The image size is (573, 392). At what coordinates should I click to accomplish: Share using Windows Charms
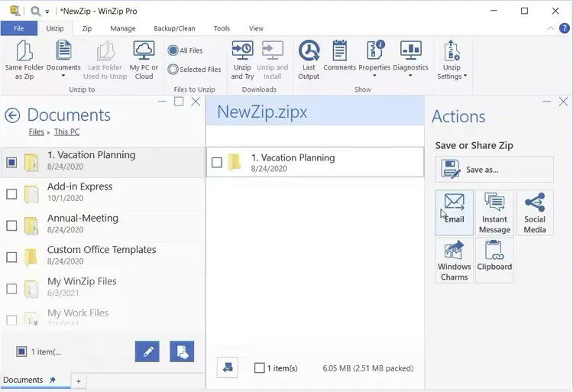[455, 260]
